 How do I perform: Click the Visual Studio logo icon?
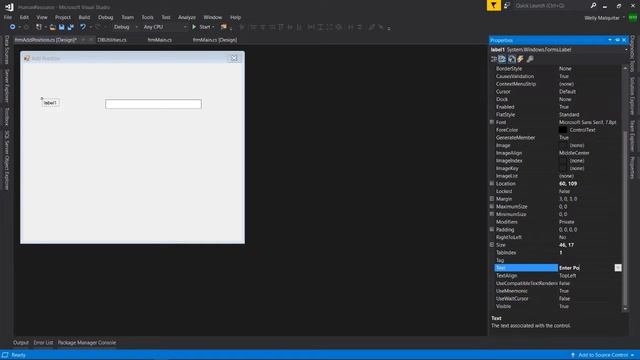[9, 7]
